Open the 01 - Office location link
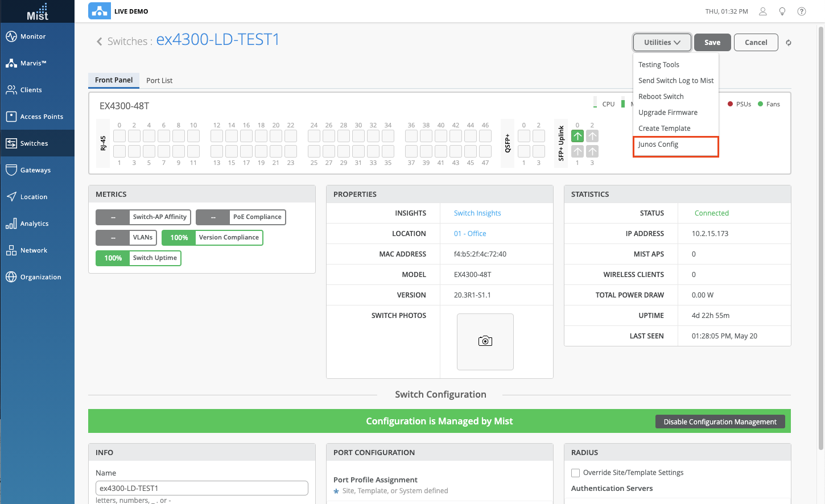Image resolution: width=825 pixels, height=504 pixels. pyautogui.click(x=470, y=234)
